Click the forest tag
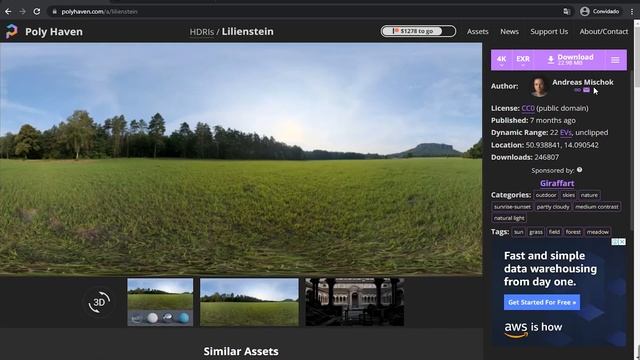Viewport: 640px width, 360px height. (x=573, y=232)
